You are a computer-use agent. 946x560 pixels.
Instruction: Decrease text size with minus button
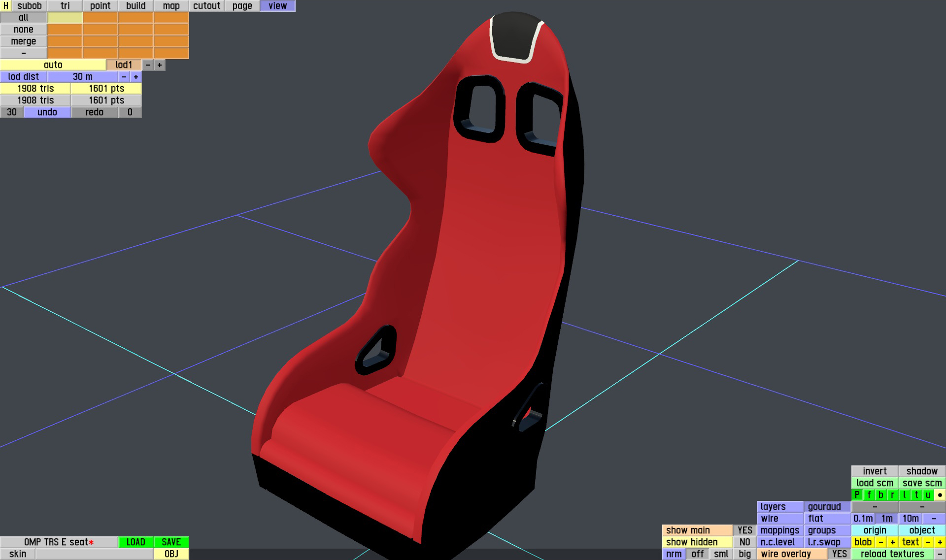coord(928,542)
